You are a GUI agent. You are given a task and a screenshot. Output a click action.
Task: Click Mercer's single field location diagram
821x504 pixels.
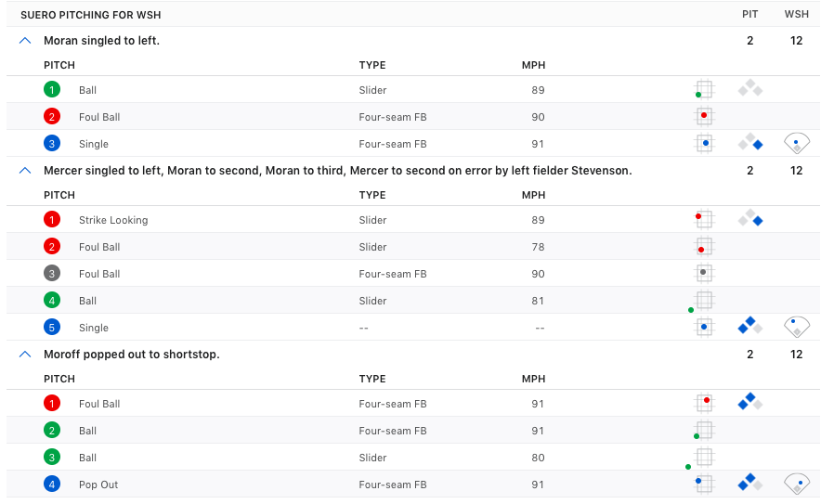click(797, 327)
